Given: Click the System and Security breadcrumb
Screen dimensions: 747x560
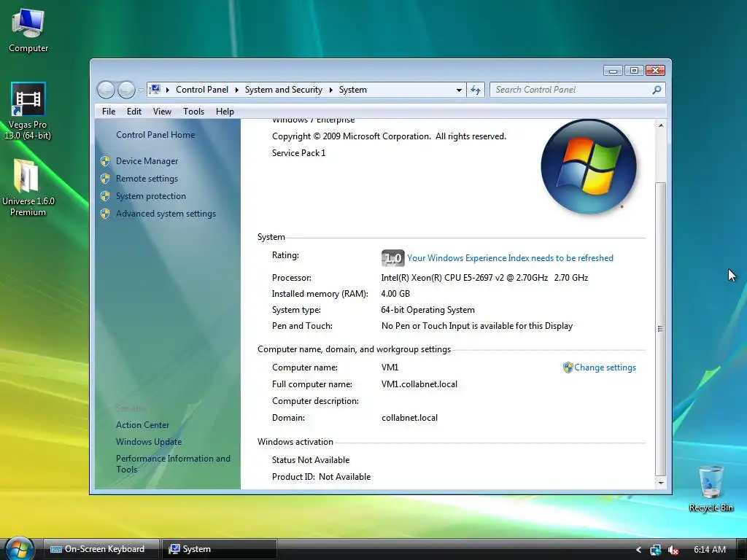Looking at the screenshot, I should 284,90.
